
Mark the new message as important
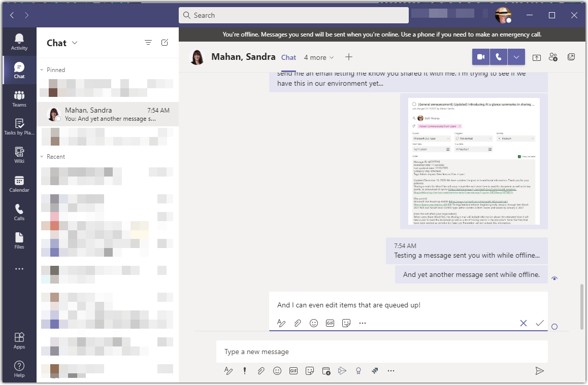[x=244, y=371]
